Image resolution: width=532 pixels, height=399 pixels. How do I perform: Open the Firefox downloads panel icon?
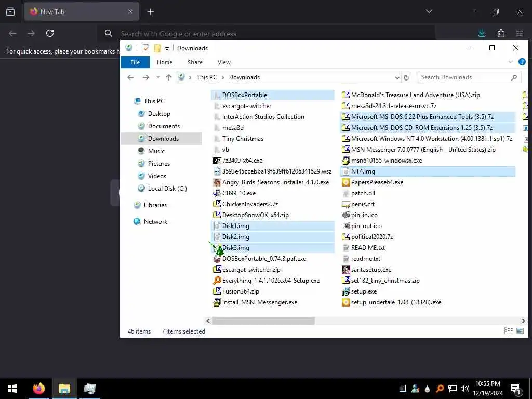tap(482, 33)
